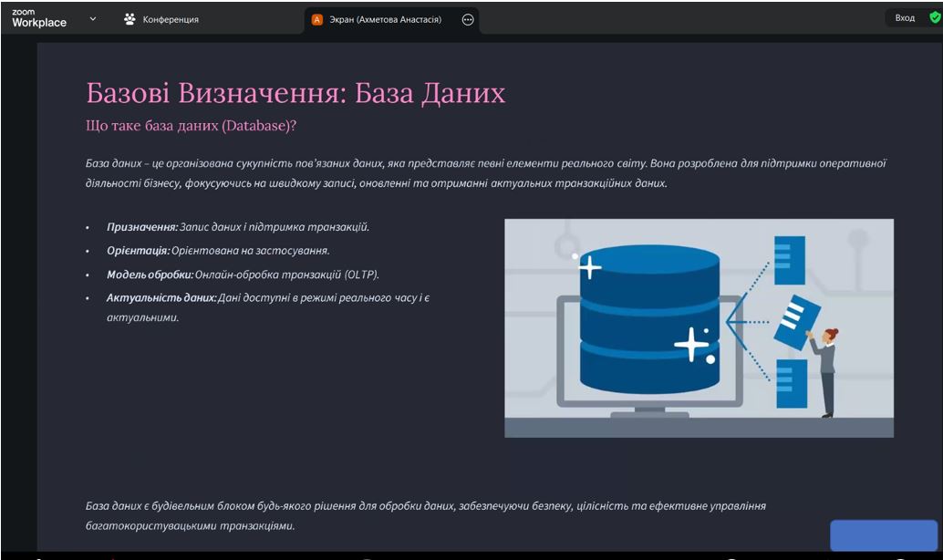
Task: Open the three-dot more options on screen tab
Action: click(468, 19)
